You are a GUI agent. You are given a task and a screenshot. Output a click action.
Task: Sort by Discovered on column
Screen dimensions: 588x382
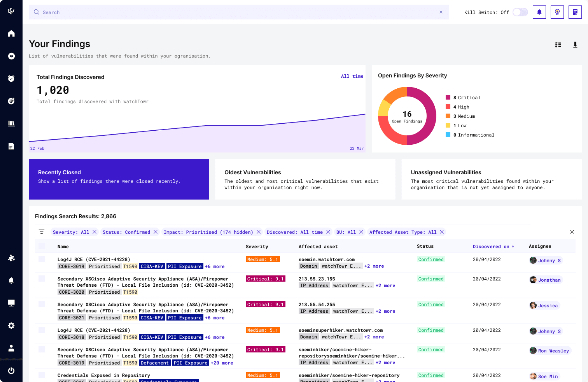(x=493, y=247)
